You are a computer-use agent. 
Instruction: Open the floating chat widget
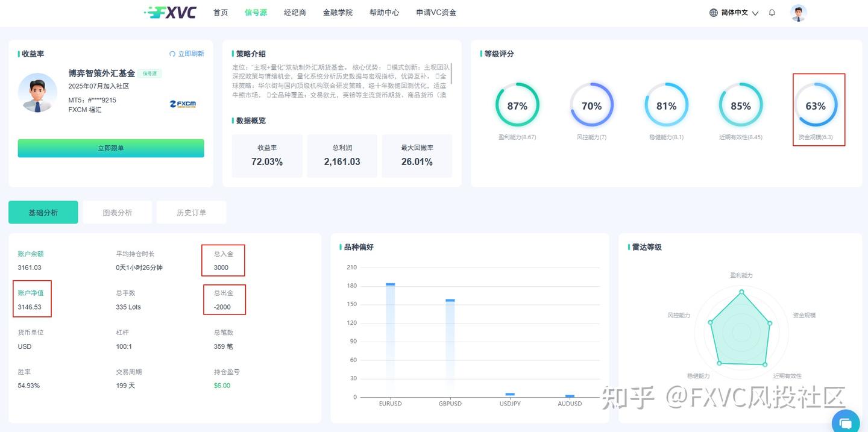pos(845,422)
